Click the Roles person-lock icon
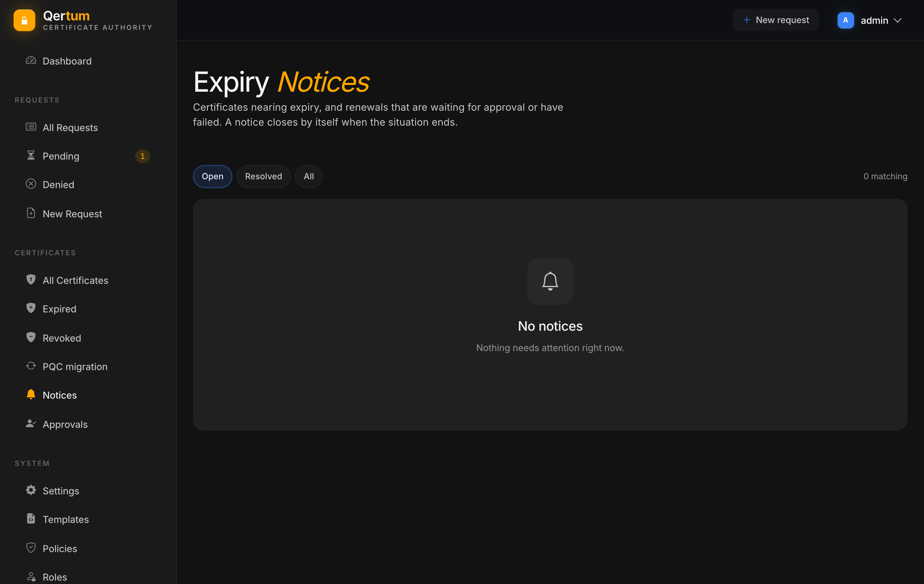This screenshot has height=584, width=924. [31, 577]
